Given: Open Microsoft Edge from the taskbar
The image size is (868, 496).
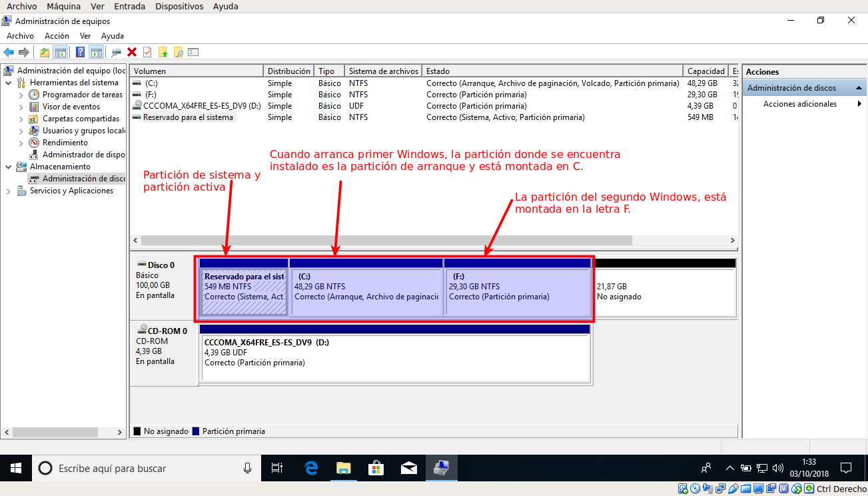Looking at the screenshot, I should (311, 469).
